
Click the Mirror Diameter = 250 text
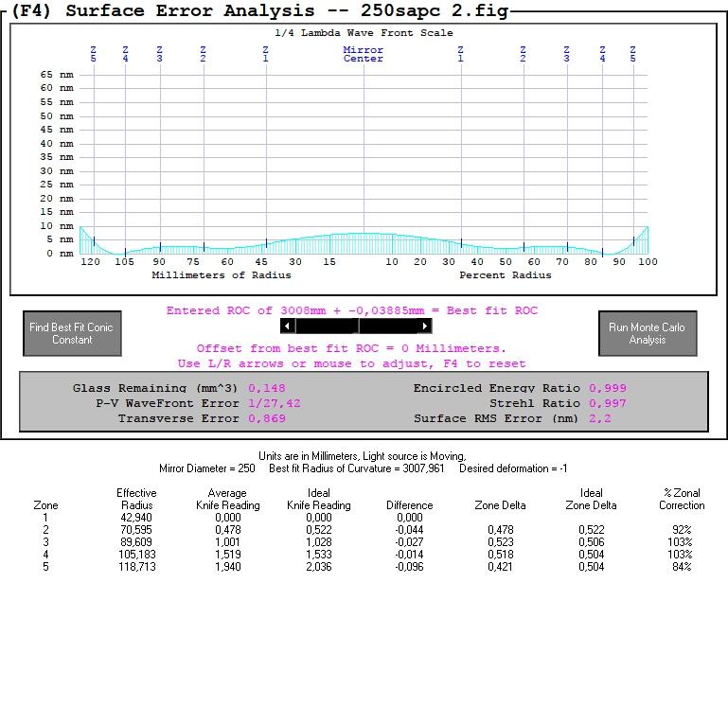tap(207, 468)
